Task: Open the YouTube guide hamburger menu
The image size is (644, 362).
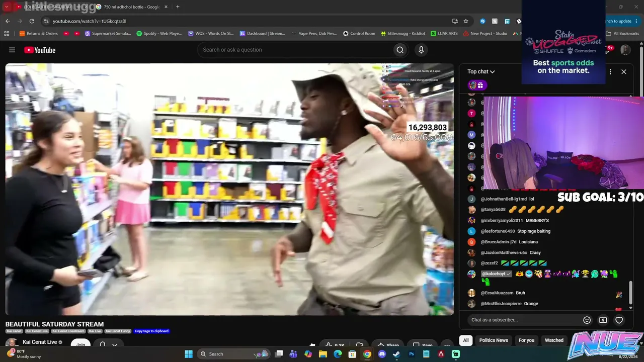Action: pyautogui.click(x=12, y=50)
